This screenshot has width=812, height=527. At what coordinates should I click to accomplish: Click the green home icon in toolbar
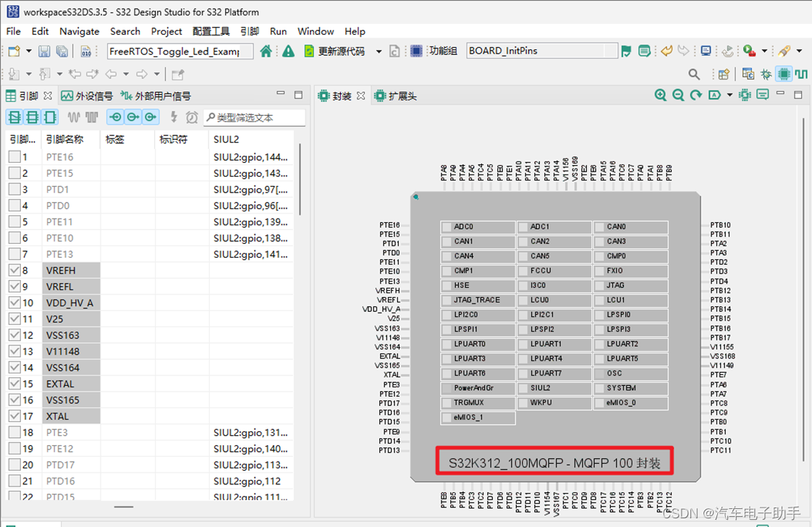(x=266, y=51)
